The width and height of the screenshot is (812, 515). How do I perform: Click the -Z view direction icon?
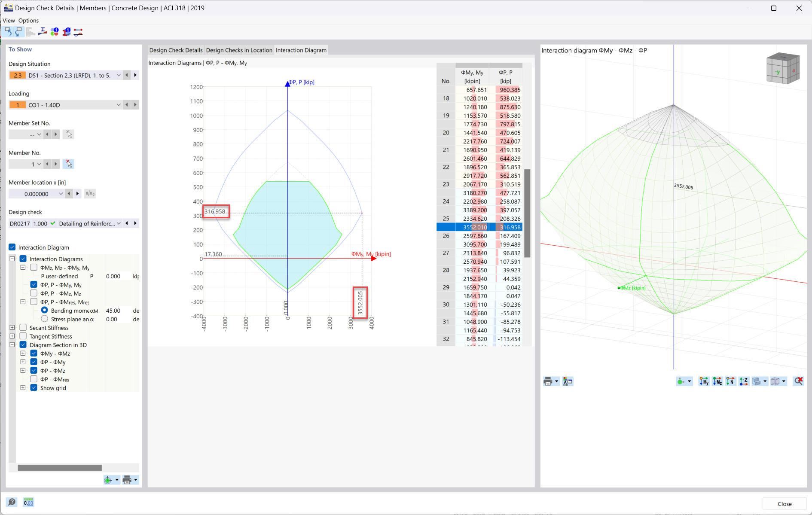(744, 381)
